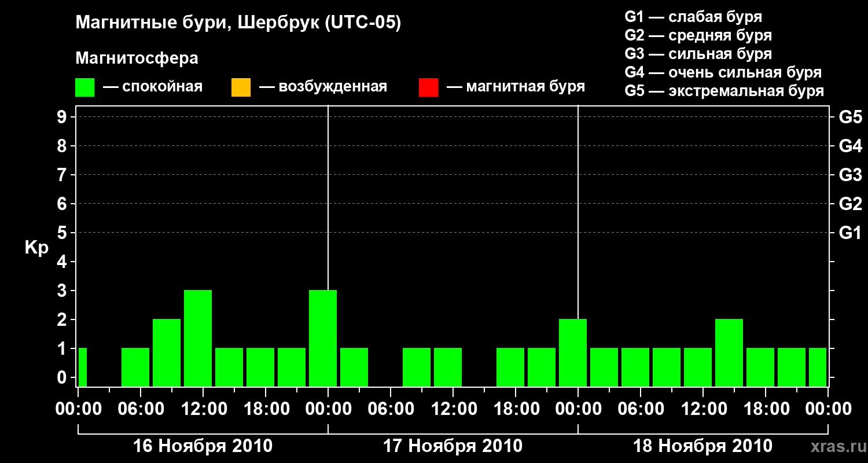Screen dimensions: 868x463
Task: Click the Kp 2 bar crossing midnight into 18 Ноября
Action: (573, 352)
